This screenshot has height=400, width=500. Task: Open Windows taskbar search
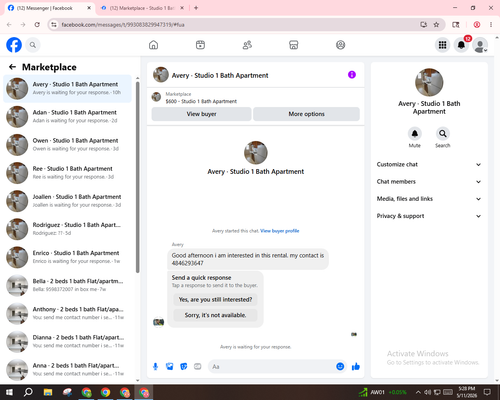28,392
